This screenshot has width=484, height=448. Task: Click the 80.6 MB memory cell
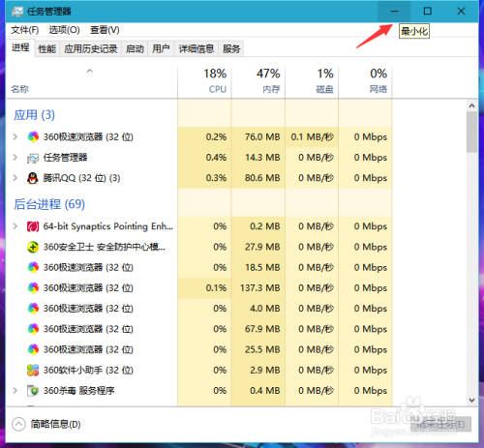click(258, 178)
